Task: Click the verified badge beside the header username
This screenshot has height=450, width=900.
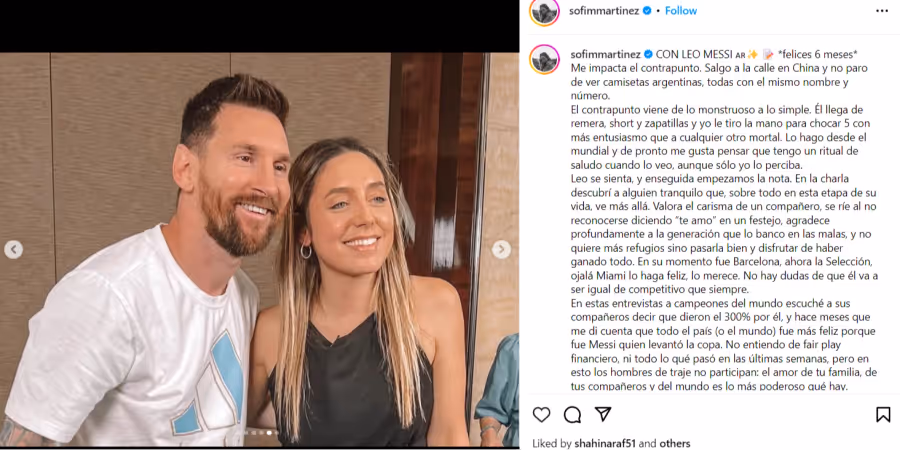Action: click(647, 11)
